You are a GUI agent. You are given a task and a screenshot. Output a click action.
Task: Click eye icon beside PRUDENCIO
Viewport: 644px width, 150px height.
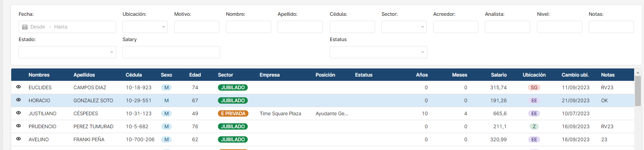pos(19,126)
